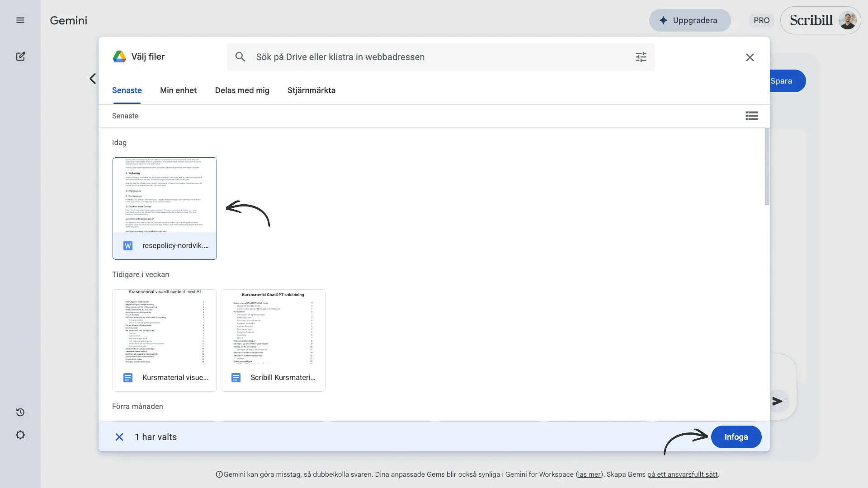The height and width of the screenshot is (488, 868).
Task: Click the resepolicy-nordvik.... file name
Action: coord(175,246)
